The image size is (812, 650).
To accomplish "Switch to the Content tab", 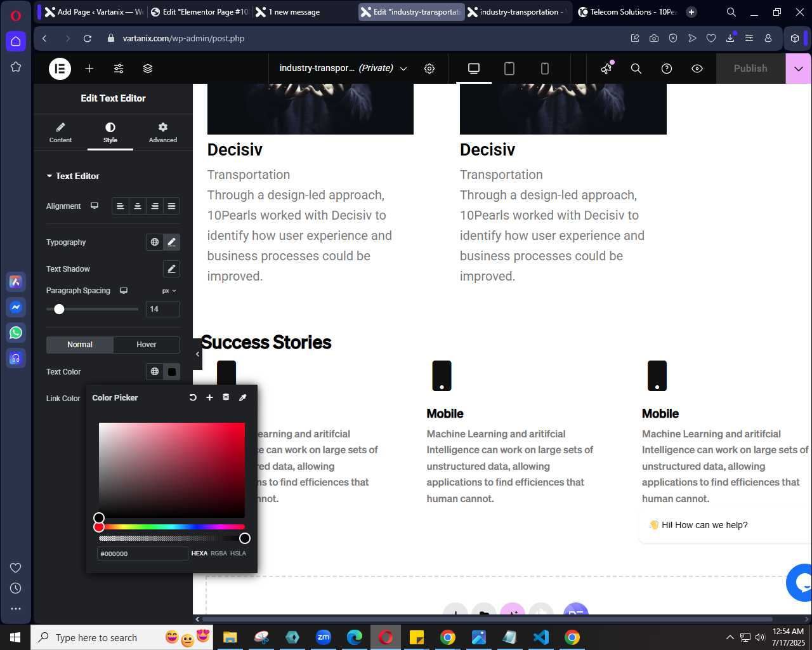I will 60,133.
